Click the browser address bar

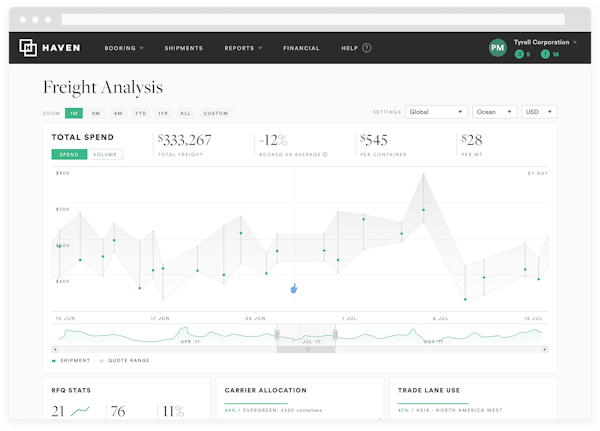point(300,19)
